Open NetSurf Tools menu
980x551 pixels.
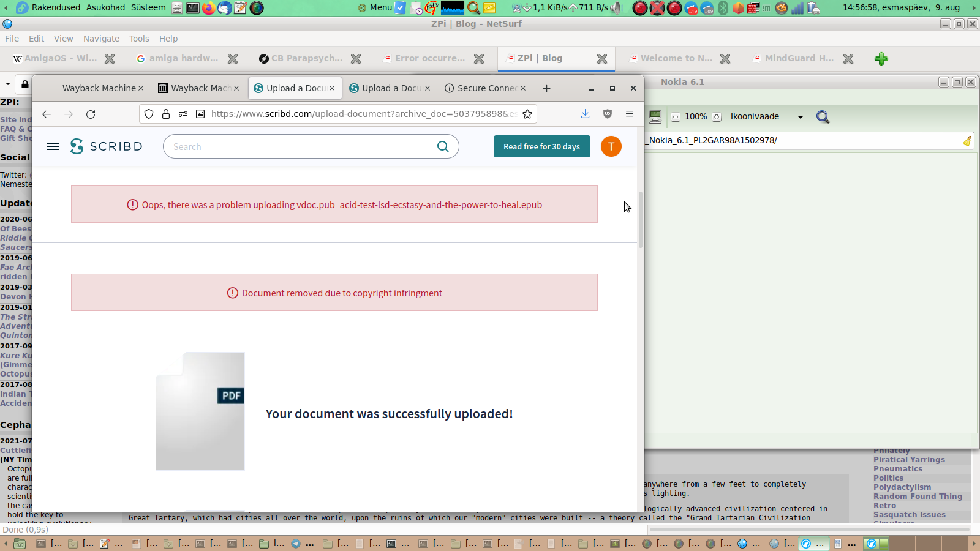point(139,39)
